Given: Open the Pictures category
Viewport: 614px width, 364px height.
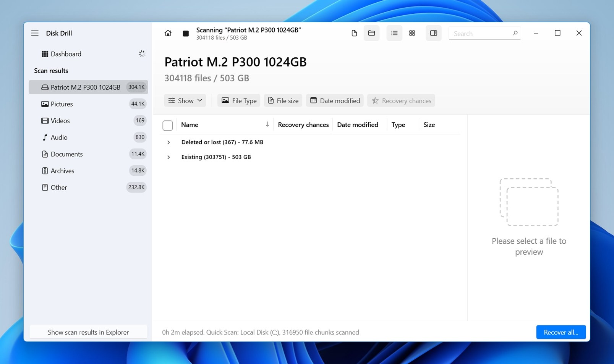Looking at the screenshot, I should coord(88,104).
